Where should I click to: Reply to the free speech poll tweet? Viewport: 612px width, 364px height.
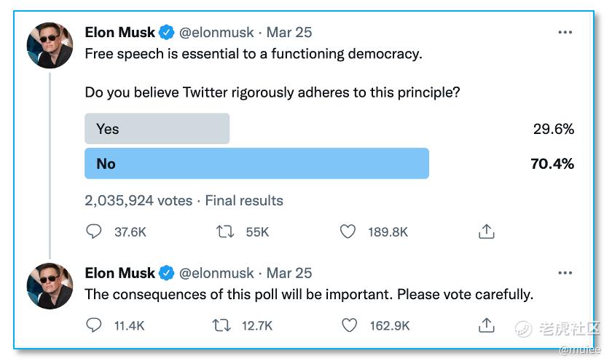pyautogui.click(x=94, y=232)
